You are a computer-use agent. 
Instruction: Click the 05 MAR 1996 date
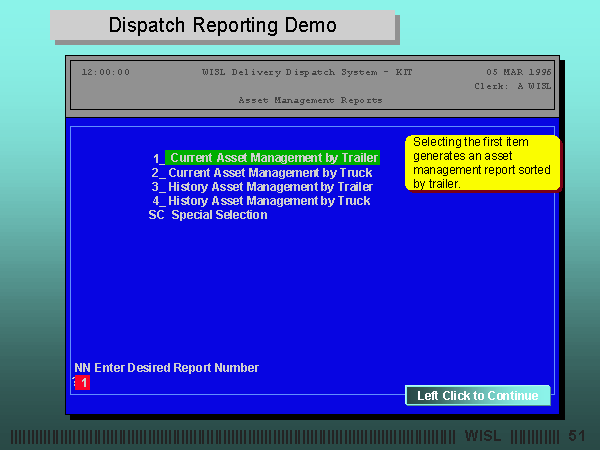518,72
